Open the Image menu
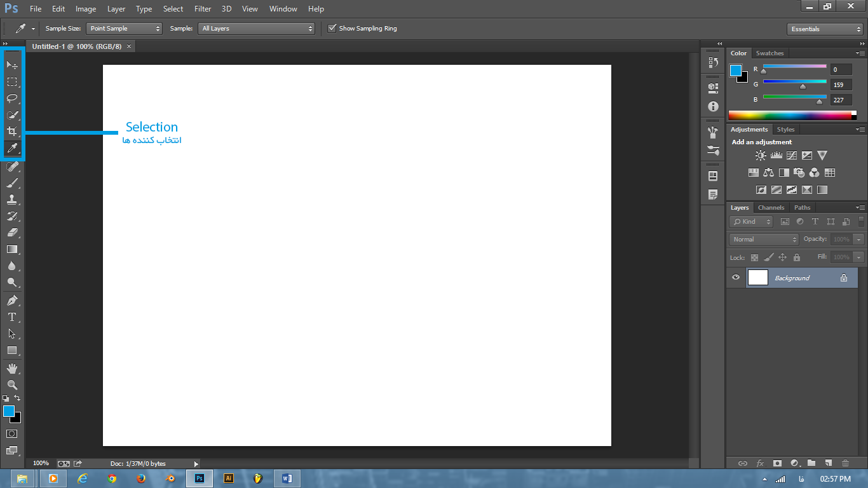The width and height of the screenshot is (868, 488). [x=86, y=9]
